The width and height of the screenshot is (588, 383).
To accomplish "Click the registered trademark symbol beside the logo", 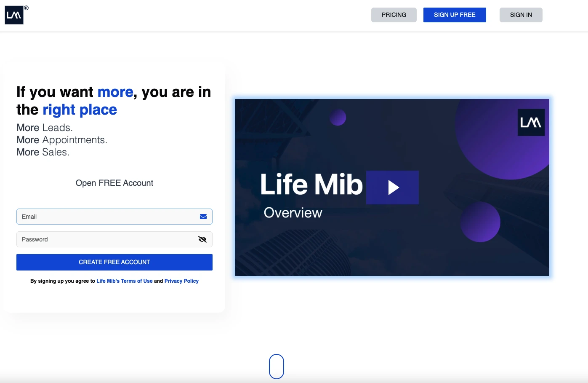I will [x=26, y=7].
